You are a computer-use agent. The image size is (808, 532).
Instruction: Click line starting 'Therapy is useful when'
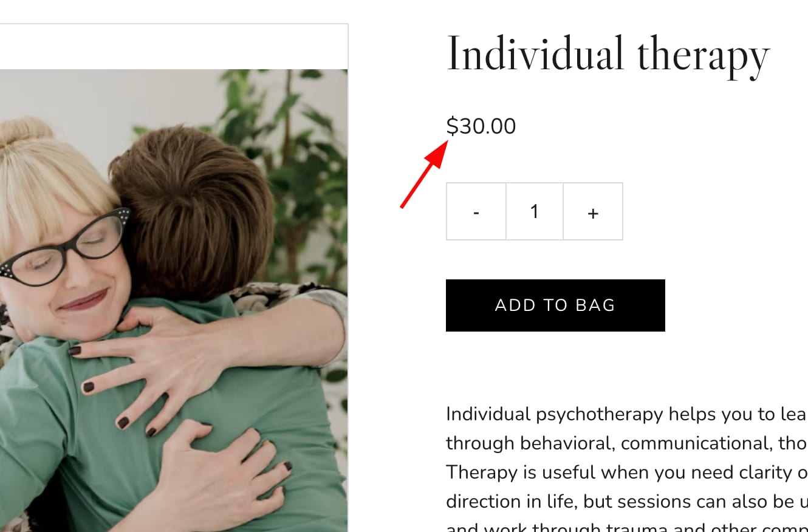627,472
